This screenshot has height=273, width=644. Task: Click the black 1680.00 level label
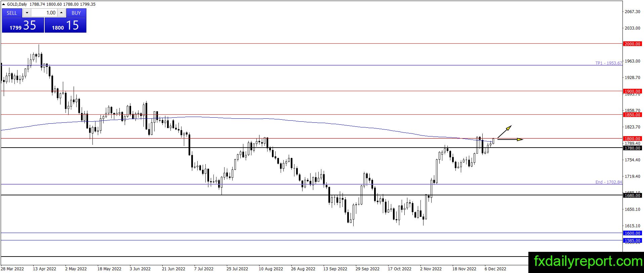632,195
